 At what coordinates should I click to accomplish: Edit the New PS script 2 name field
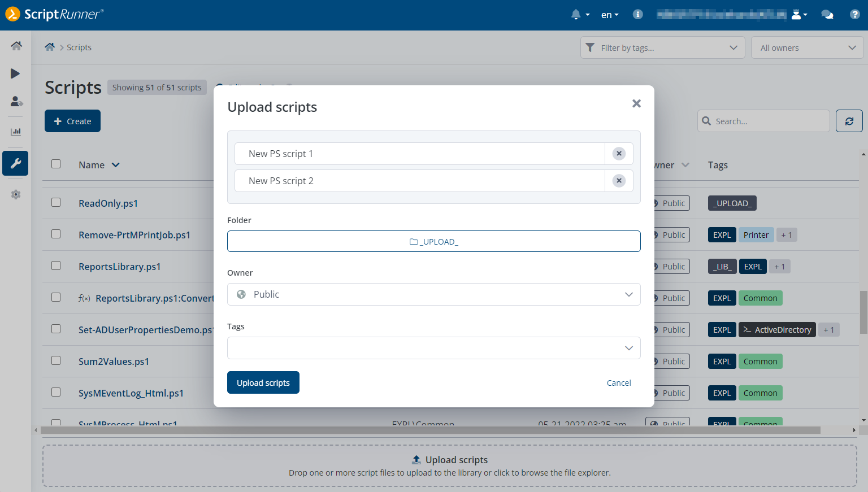tap(420, 181)
